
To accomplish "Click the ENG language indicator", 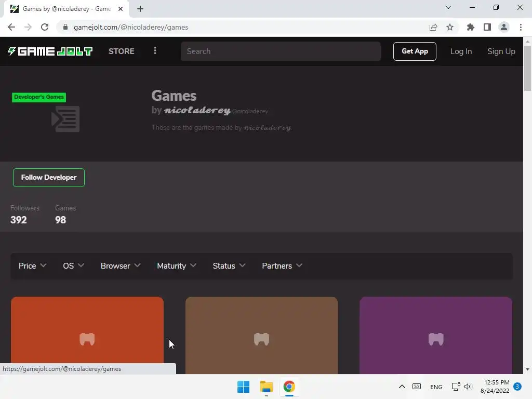I will click(436, 387).
